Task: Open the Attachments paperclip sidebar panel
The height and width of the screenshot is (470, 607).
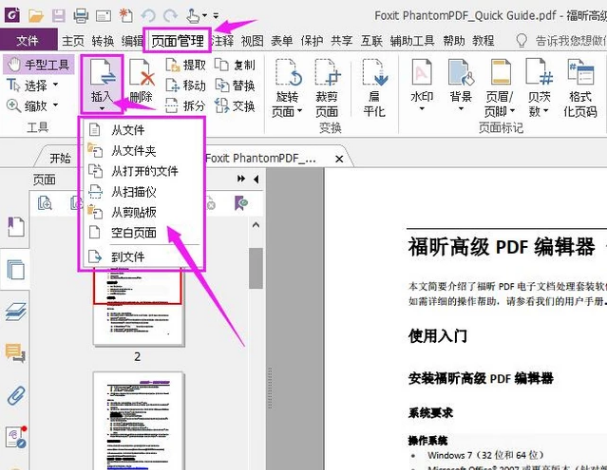Action: click(15, 396)
